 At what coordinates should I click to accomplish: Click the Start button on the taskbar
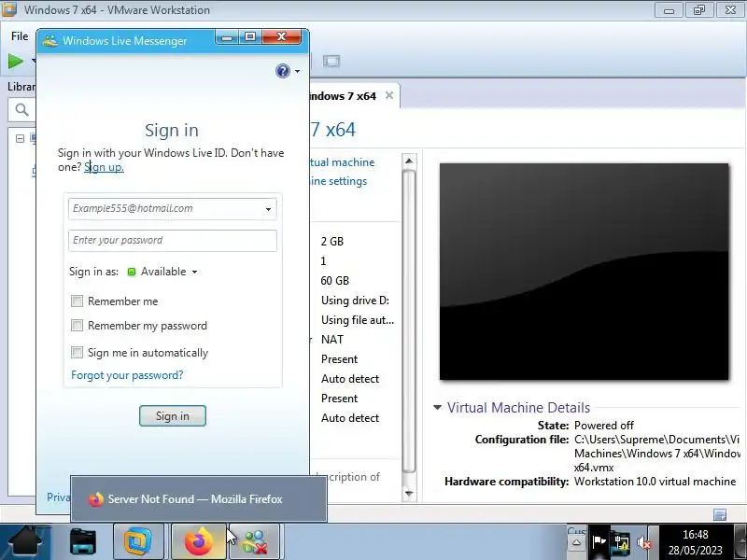[25, 541]
